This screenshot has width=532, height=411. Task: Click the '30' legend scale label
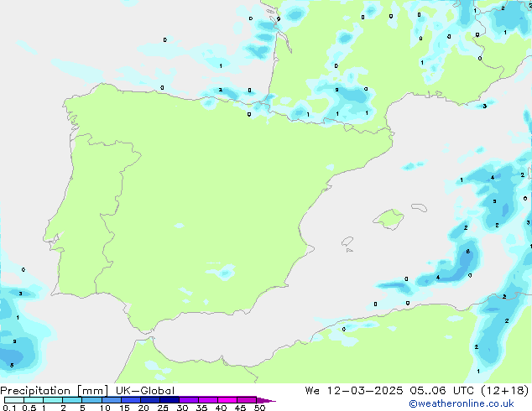[x=182, y=408]
